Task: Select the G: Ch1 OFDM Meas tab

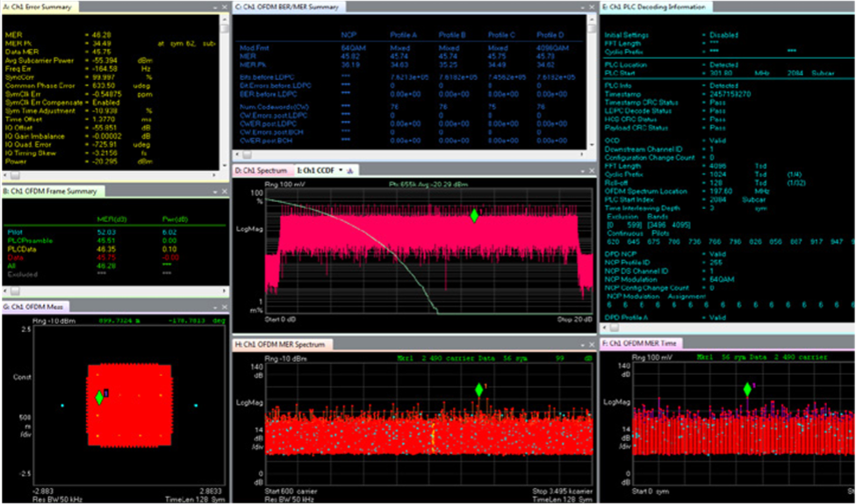Action: point(34,307)
